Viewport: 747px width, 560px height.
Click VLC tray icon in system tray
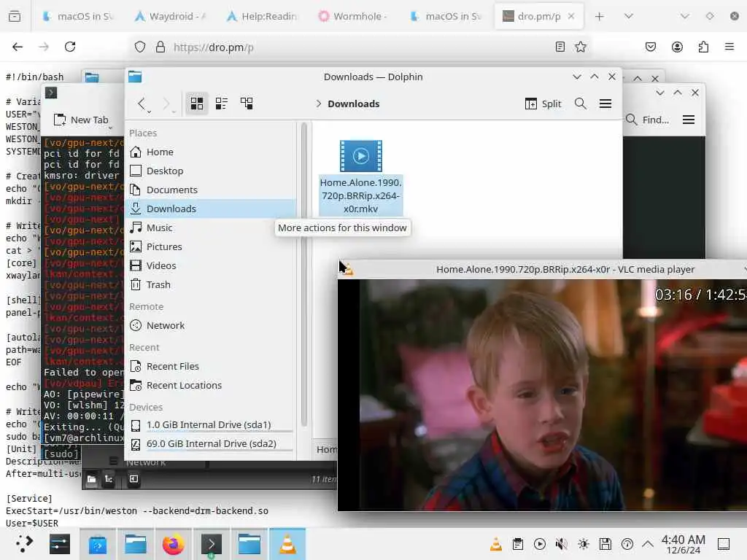pyautogui.click(x=496, y=544)
